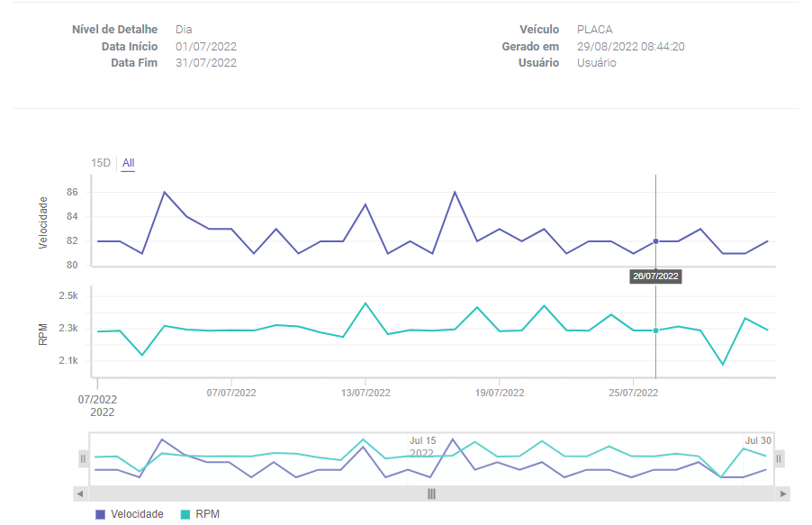Screen dimensions: 812x525
Task: Select the All range button
Action: 128,163
